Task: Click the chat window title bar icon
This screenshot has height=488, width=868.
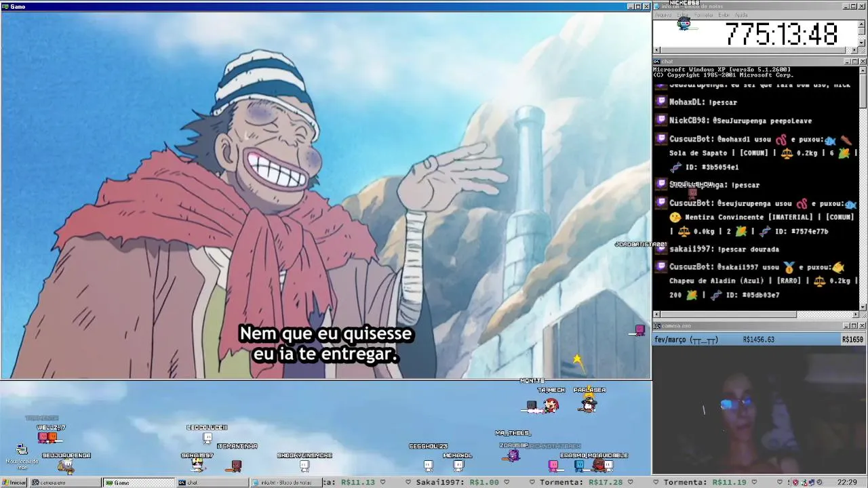Action: point(657,62)
